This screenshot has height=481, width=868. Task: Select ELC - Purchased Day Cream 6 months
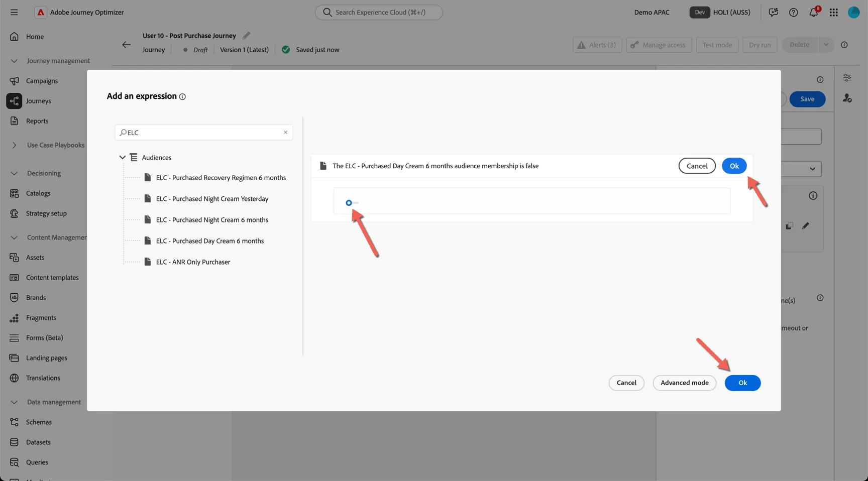[209, 241]
